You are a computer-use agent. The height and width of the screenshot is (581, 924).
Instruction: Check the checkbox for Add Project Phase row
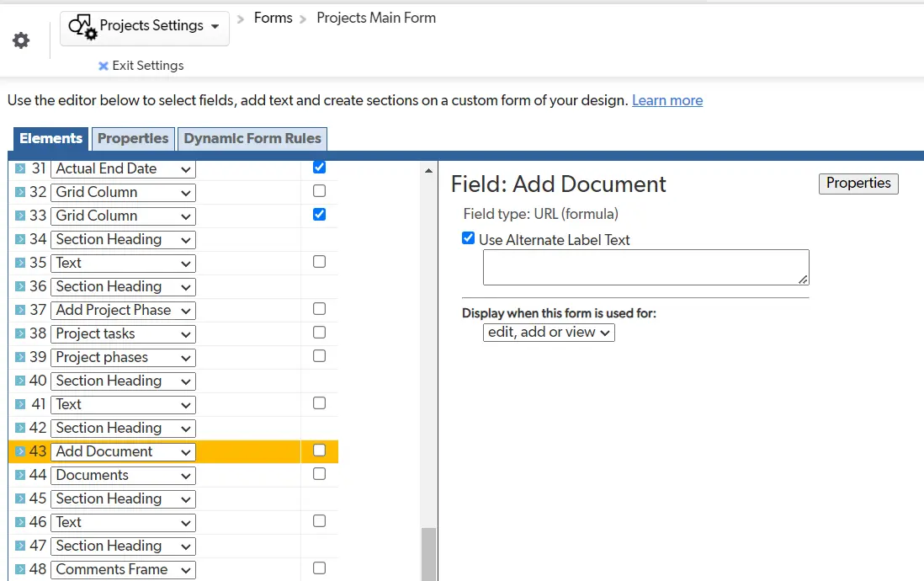(x=320, y=309)
